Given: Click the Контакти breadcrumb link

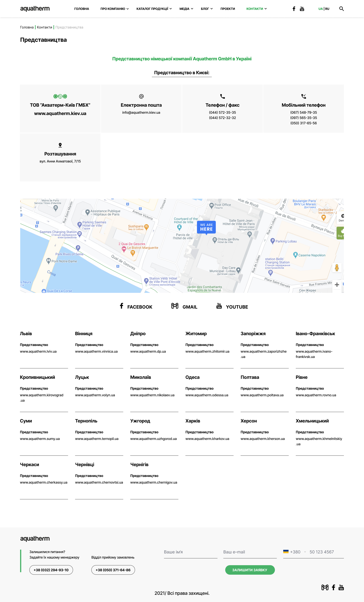Looking at the screenshot, I should 44,27.
